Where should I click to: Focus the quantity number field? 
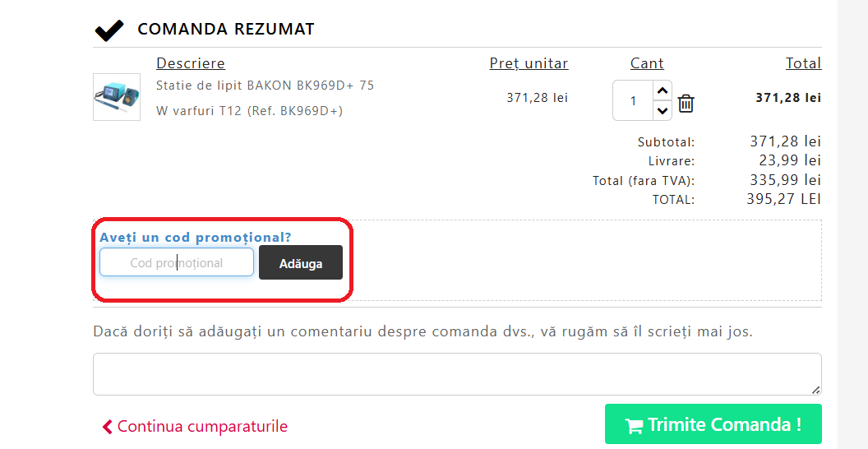(633, 101)
